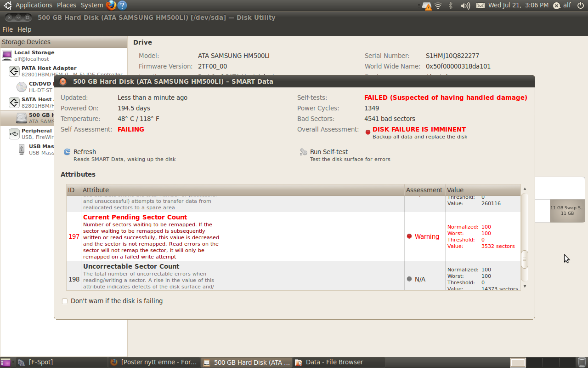The width and height of the screenshot is (588, 368).
Task: Select the 500 GB hard disk entry
Action: click(28, 118)
